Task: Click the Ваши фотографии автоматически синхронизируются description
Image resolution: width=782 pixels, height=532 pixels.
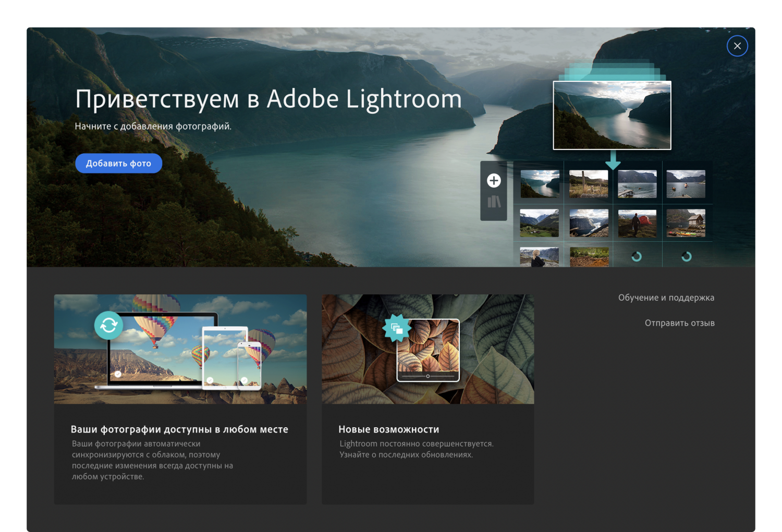Action: click(x=152, y=460)
